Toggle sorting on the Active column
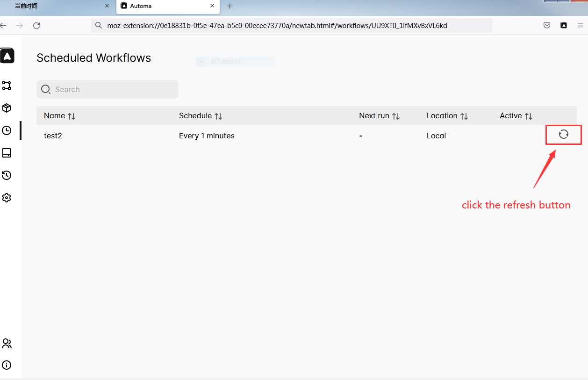 [516, 115]
